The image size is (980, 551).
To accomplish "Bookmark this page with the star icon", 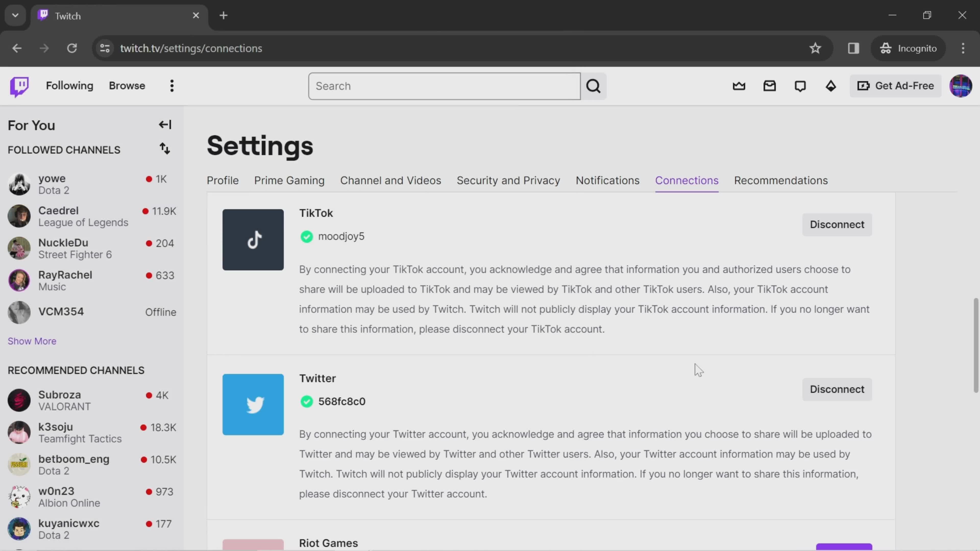I will coord(815,48).
